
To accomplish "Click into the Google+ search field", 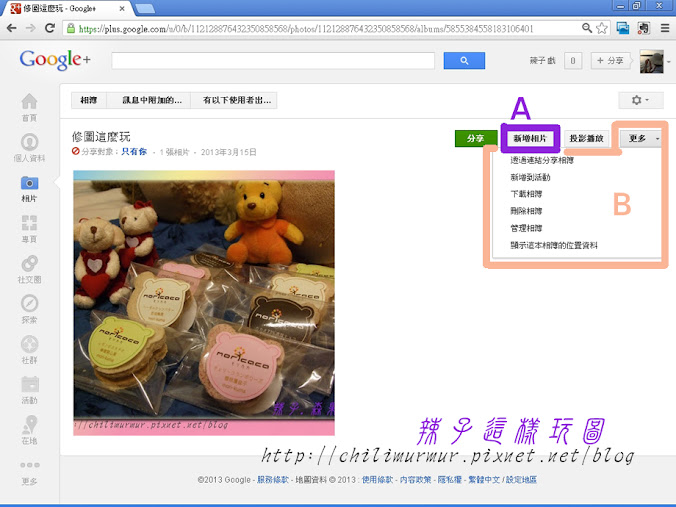I will 273,60.
